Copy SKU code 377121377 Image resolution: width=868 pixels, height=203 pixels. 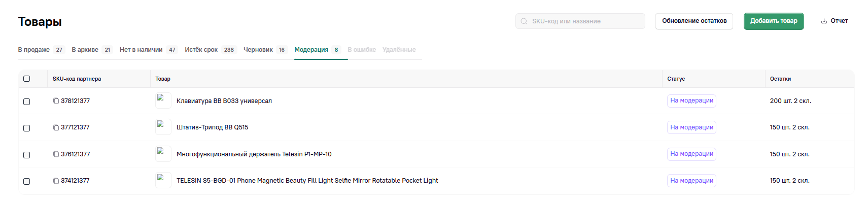pyautogui.click(x=56, y=127)
